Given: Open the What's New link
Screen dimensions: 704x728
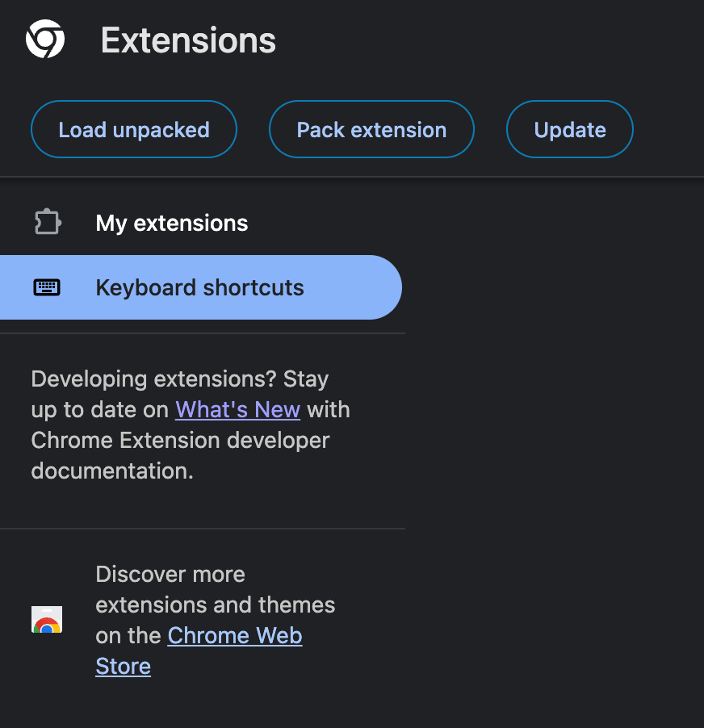Looking at the screenshot, I should [237, 409].
